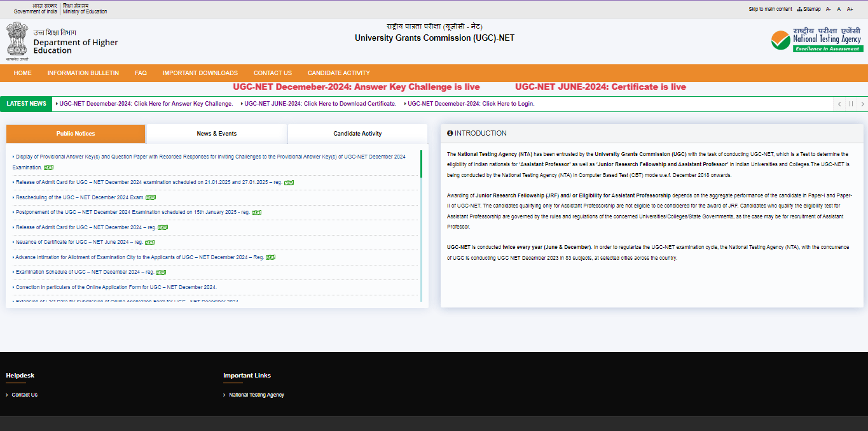The height and width of the screenshot is (431, 868).
Task: Open Important Downloads menu item
Action: 200,73
